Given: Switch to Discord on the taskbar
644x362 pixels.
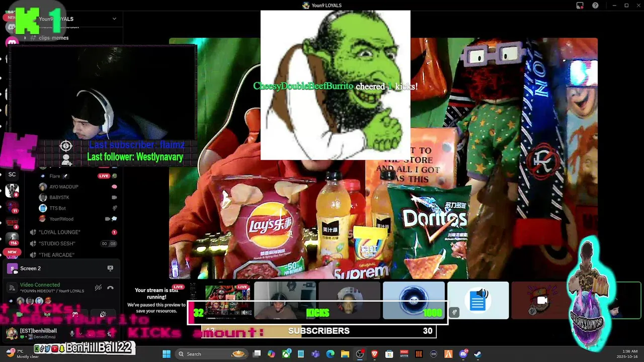Looking at the screenshot, I should (x=463, y=354).
